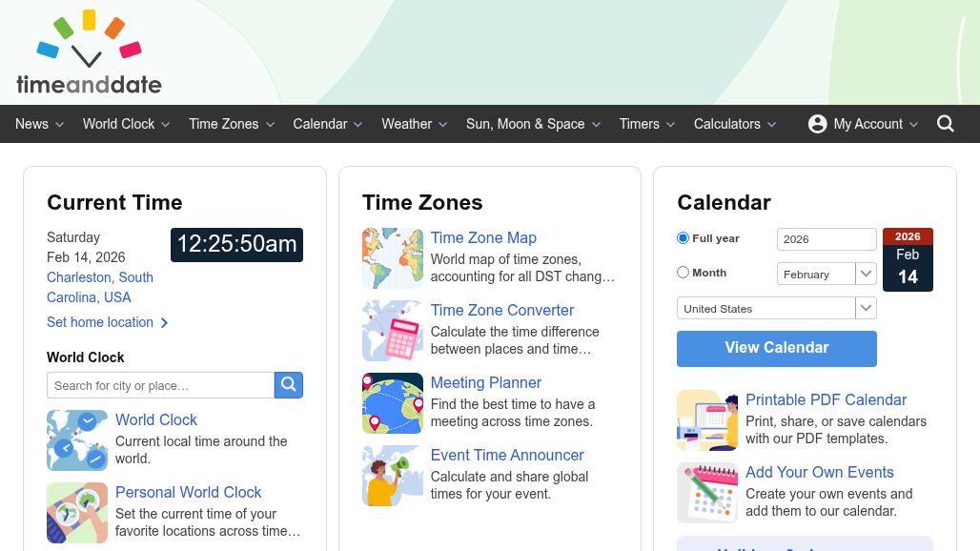Click the timeanddate logo
Image resolution: width=980 pixels, height=551 pixels.
click(89, 53)
